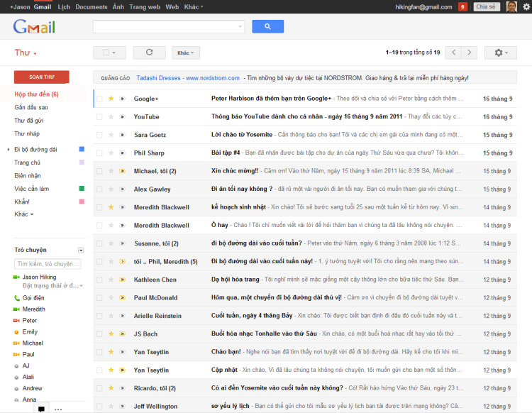
Task: Unstar the Google+ email
Action: [111, 99]
